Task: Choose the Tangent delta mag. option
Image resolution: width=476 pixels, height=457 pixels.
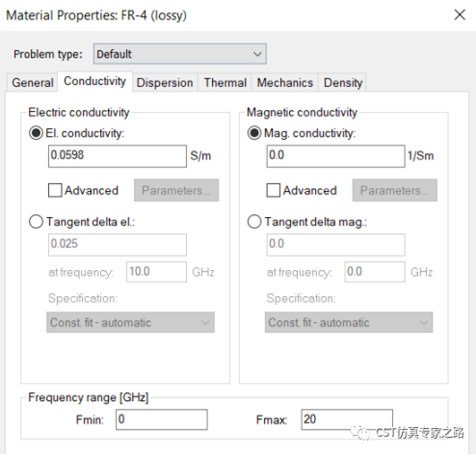Action: tap(254, 222)
